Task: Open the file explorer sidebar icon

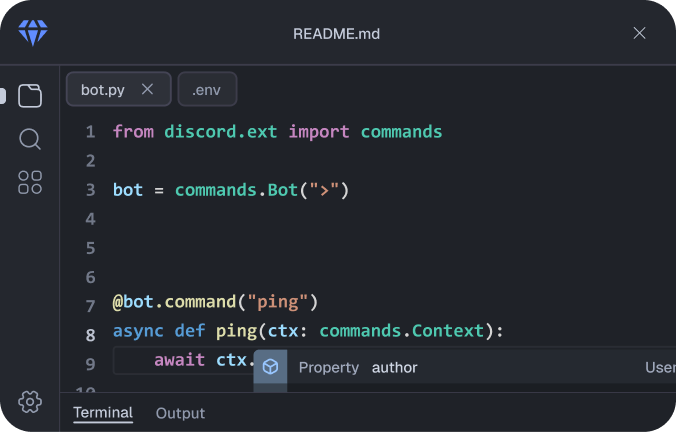Action: coord(30,96)
